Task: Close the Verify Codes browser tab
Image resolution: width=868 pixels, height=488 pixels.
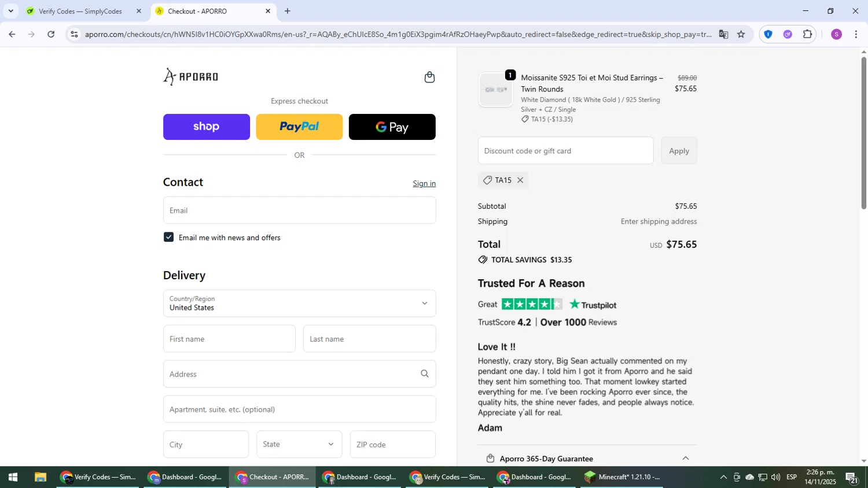Action: pos(139,11)
